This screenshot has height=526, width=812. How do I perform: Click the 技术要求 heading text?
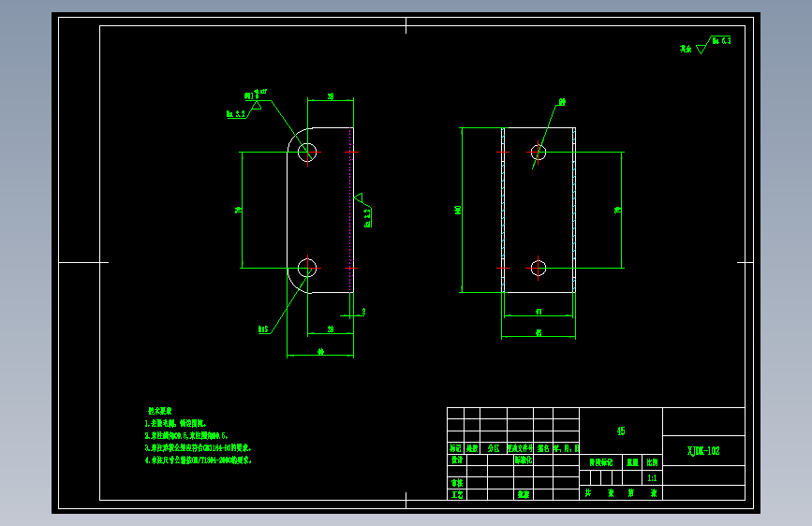pyautogui.click(x=160, y=411)
